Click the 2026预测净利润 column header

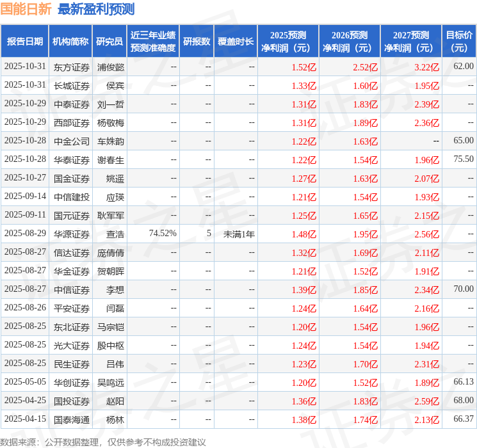pos(350,42)
